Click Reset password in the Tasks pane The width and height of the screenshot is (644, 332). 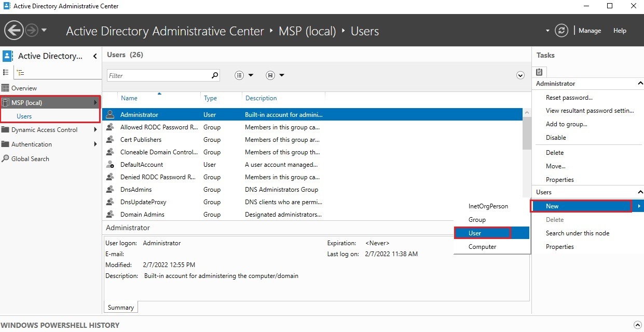click(x=568, y=97)
